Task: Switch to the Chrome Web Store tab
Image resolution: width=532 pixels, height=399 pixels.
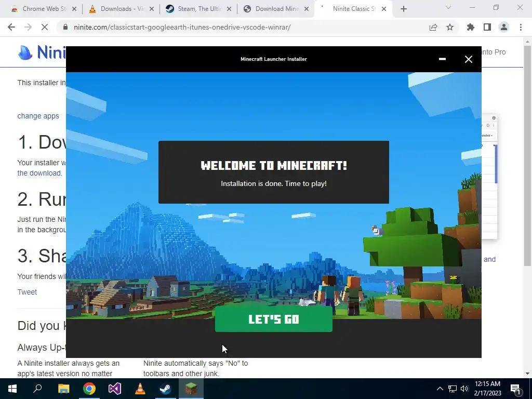Action: pos(44,9)
